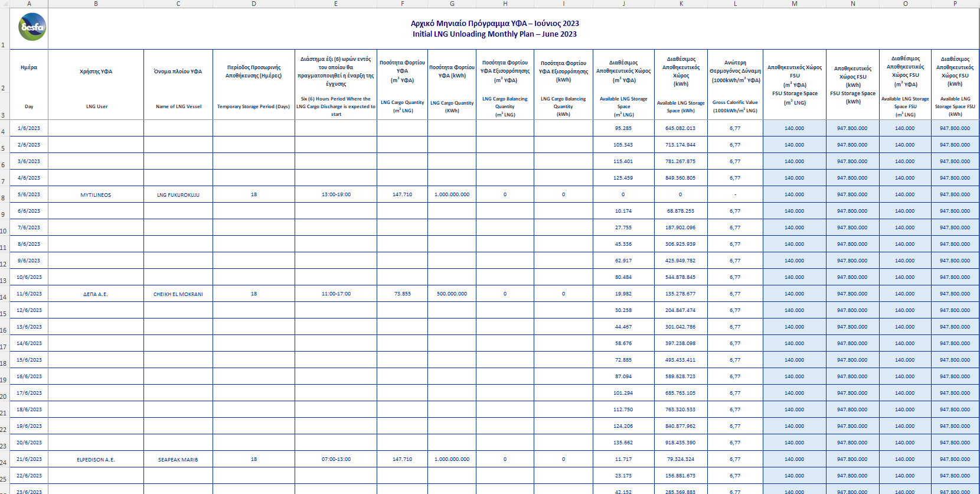Select the 13:00-19:00 discharge period cell
Image resolution: width=980 pixels, height=494 pixels.
[336, 194]
